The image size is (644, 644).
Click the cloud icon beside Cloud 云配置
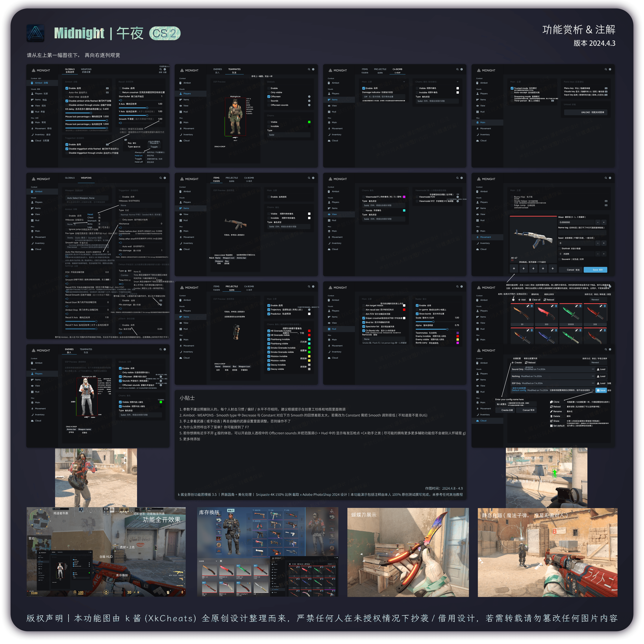tap(32, 141)
